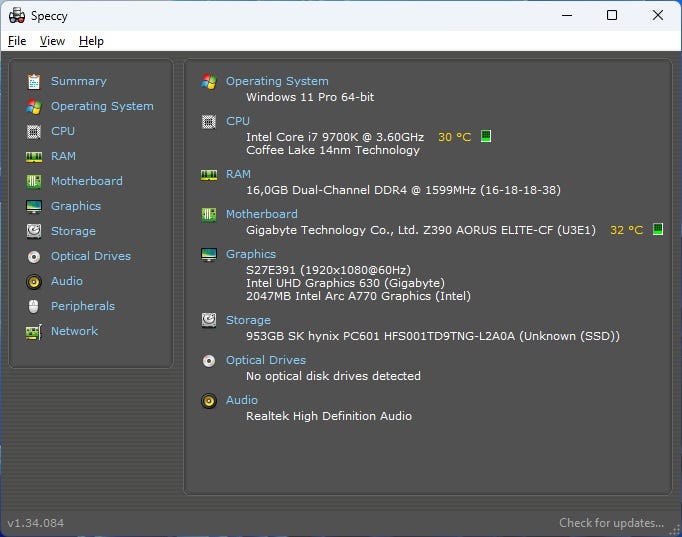Click the Optical Drives heading link in summary
682x537 pixels.
click(x=266, y=360)
